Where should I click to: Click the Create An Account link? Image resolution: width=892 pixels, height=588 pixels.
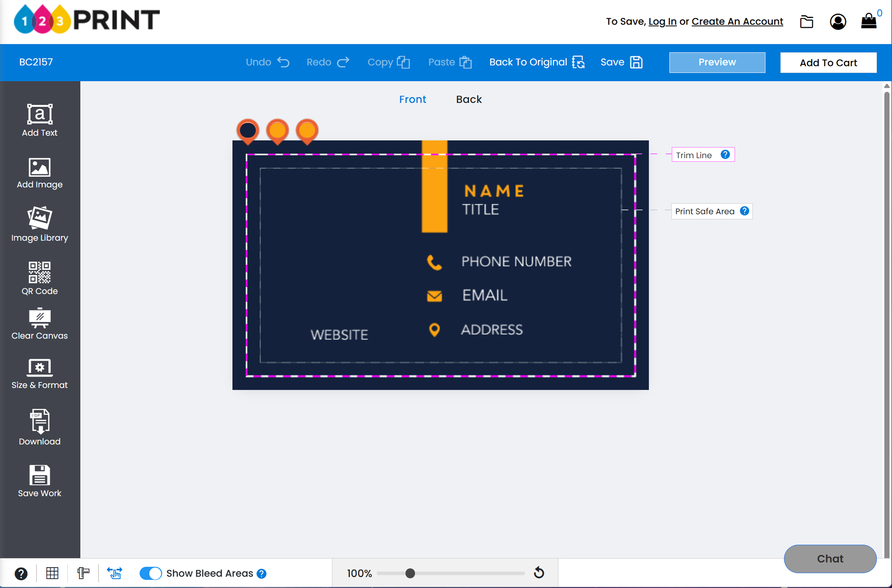pyautogui.click(x=737, y=21)
